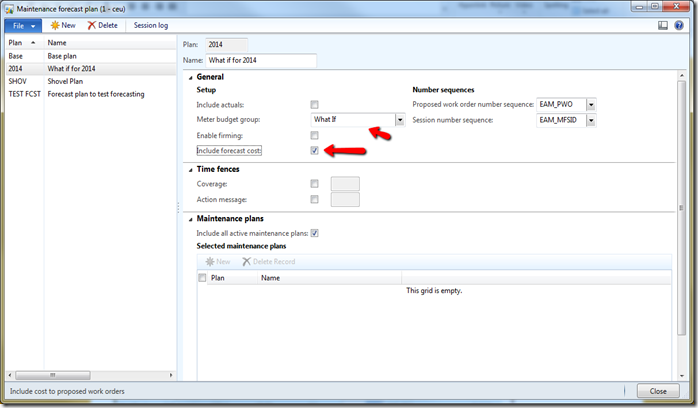This screenshot has width=698, height=408.
Task: Collapse the Time fences section
Action: (191, 170)
